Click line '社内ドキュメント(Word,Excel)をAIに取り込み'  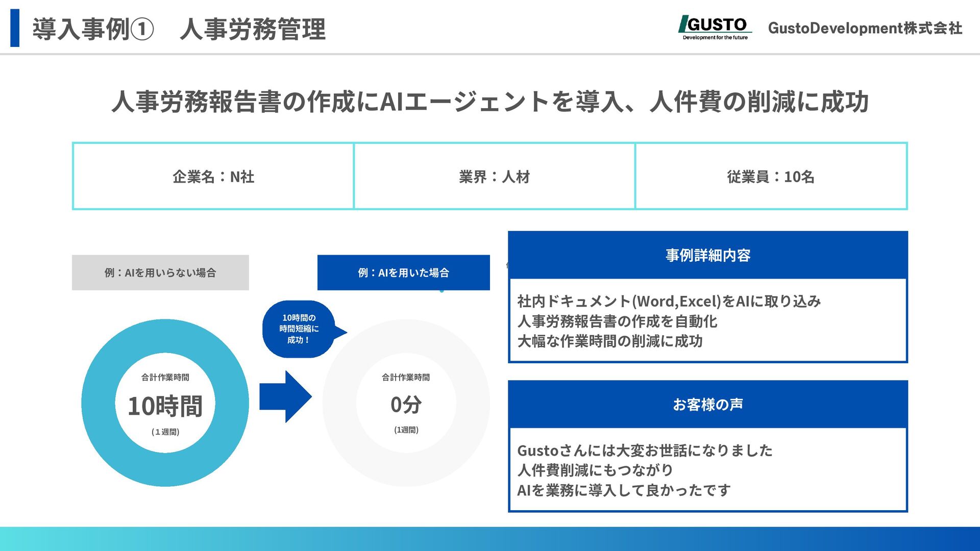pyautogui.click(x=669, y=302)
